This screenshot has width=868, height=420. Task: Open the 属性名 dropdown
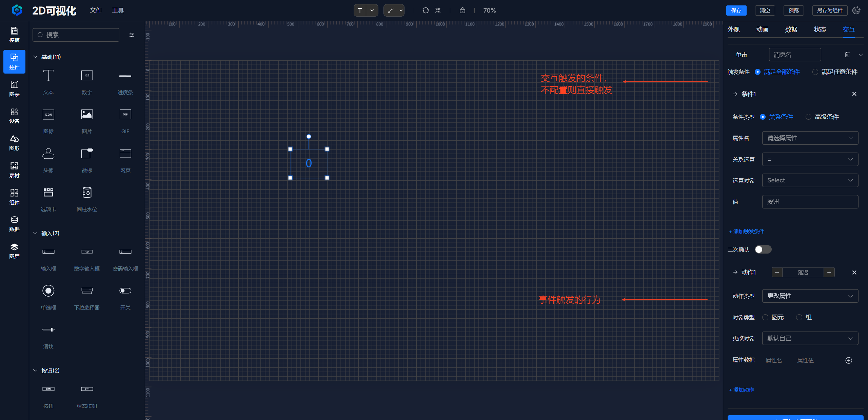tap(810, 138)
